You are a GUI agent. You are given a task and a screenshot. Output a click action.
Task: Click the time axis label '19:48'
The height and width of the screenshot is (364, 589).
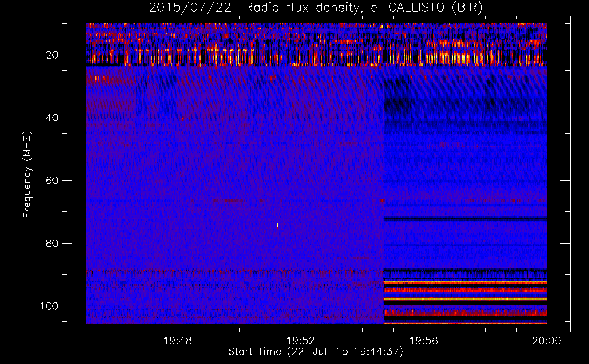coord(178,341)
